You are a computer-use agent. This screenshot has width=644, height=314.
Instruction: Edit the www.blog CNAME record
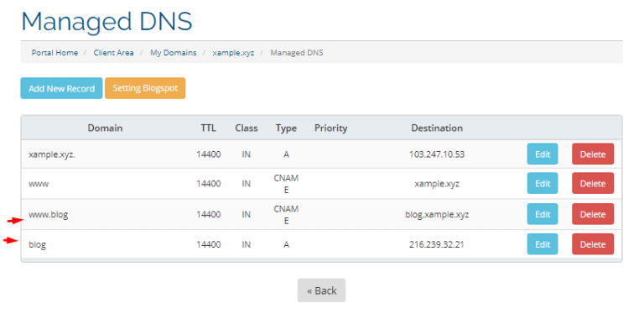[x=543, y=214]
